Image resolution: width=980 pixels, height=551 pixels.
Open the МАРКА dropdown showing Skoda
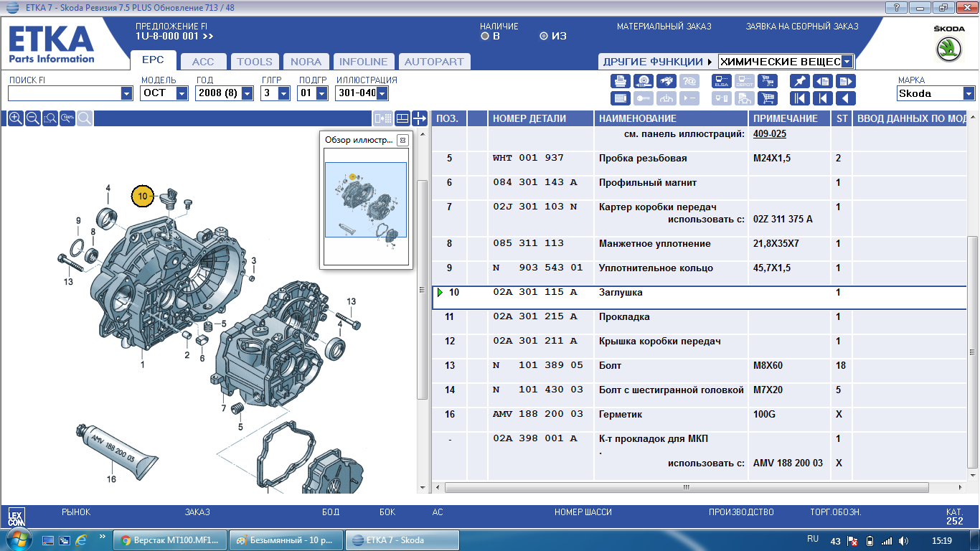(969, 93)
